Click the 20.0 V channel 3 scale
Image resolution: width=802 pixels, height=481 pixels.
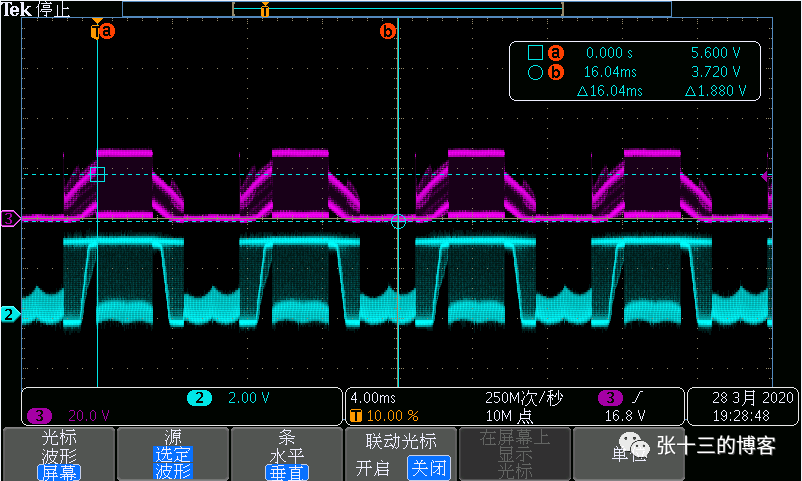pos(89,416)
